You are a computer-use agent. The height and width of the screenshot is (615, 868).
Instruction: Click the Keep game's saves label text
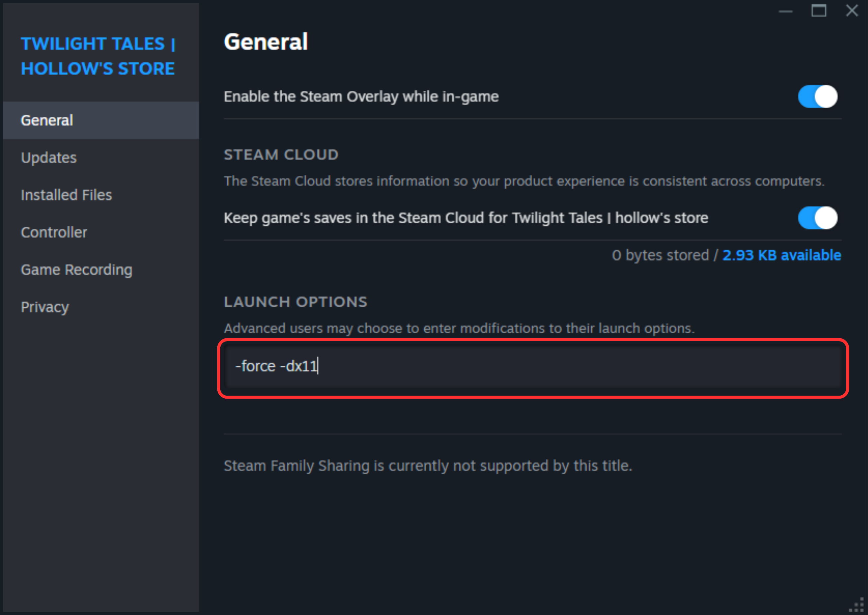point(466,218)
